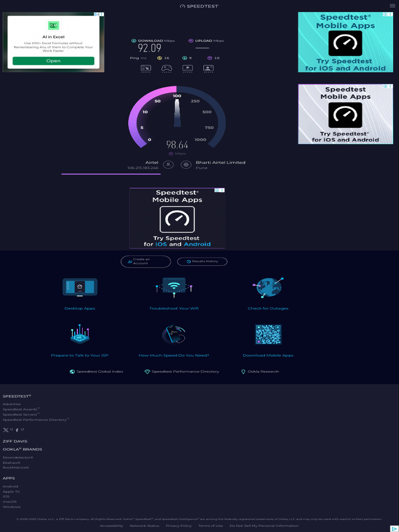The image size is (399, 532).
Task: Click the yellow idle latency icon beside 16
Action: (159, 58)
